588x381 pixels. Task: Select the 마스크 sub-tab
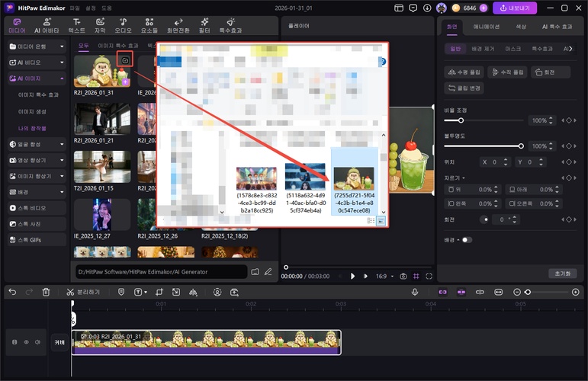(512, 48)
